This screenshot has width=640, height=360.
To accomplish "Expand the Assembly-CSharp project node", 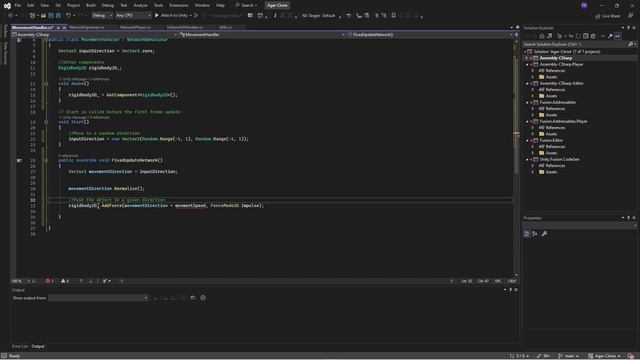I will click(x=527, y=58).
